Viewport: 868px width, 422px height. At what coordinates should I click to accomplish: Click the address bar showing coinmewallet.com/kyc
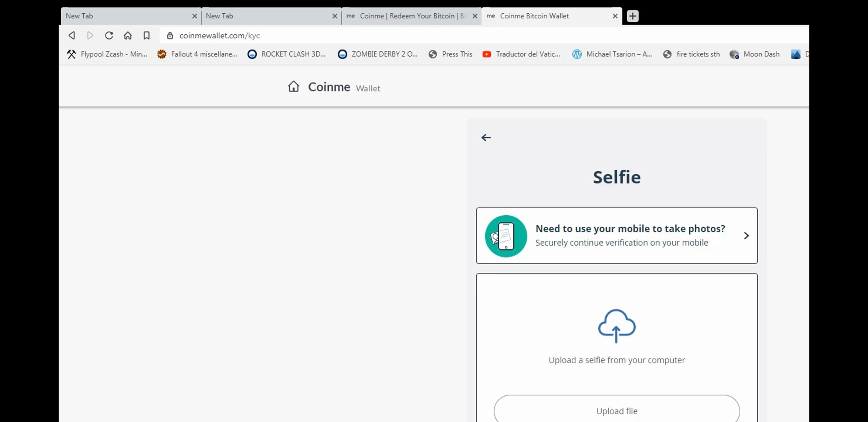coord(220,36)
